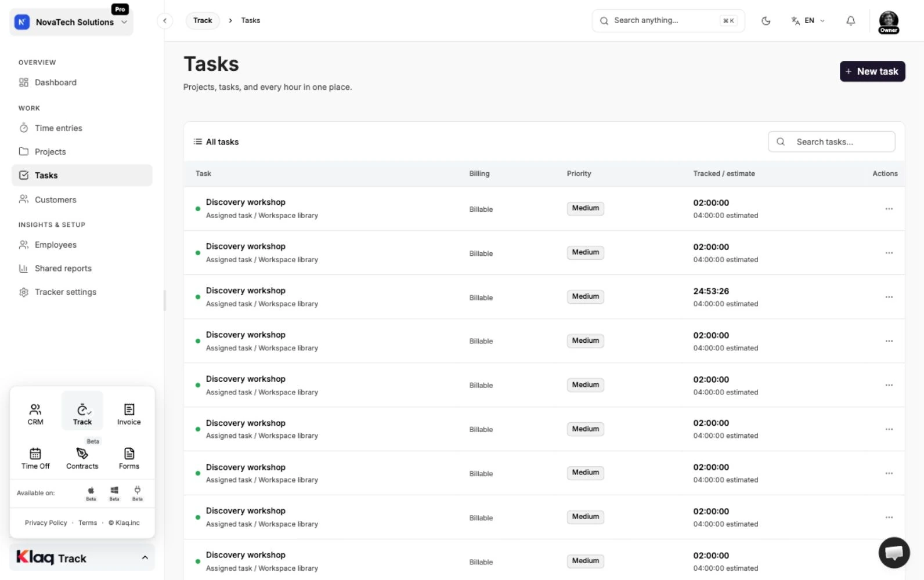Screen dimensions: 924x580
Task: Open the Time Off app icon
Action: click(35, 458)
